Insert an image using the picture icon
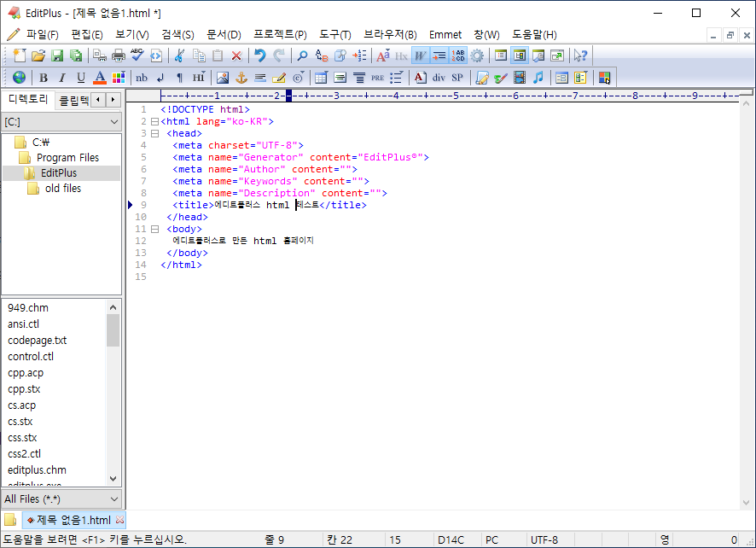Image resolution: width=756 pixels, height=548 pixels. (x=223, y=78)
